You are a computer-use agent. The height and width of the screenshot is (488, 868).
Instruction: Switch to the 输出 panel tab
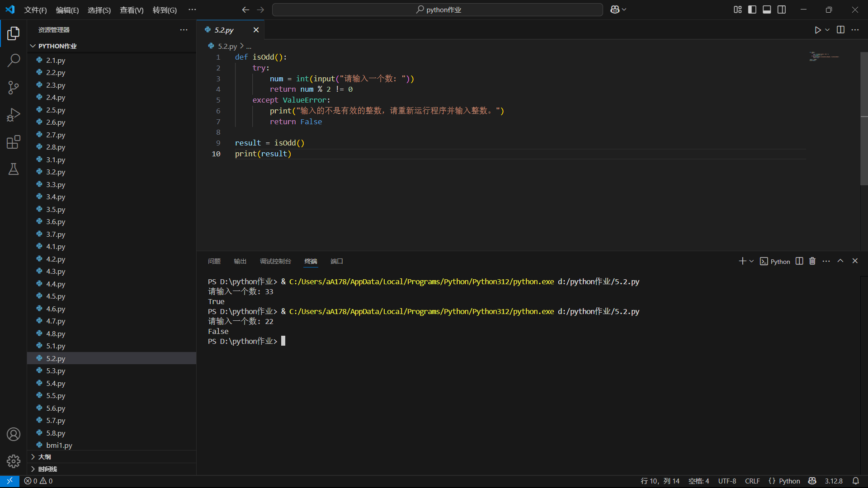coord(240,261)
